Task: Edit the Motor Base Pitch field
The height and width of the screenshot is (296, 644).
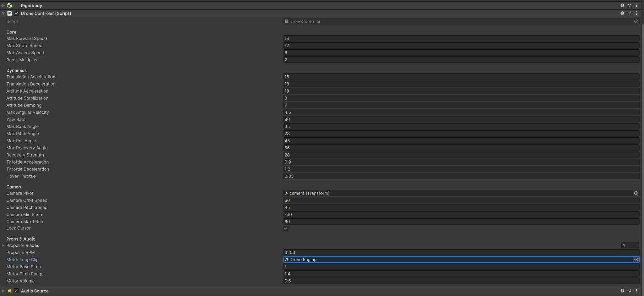Action: [x=461, y=267]
